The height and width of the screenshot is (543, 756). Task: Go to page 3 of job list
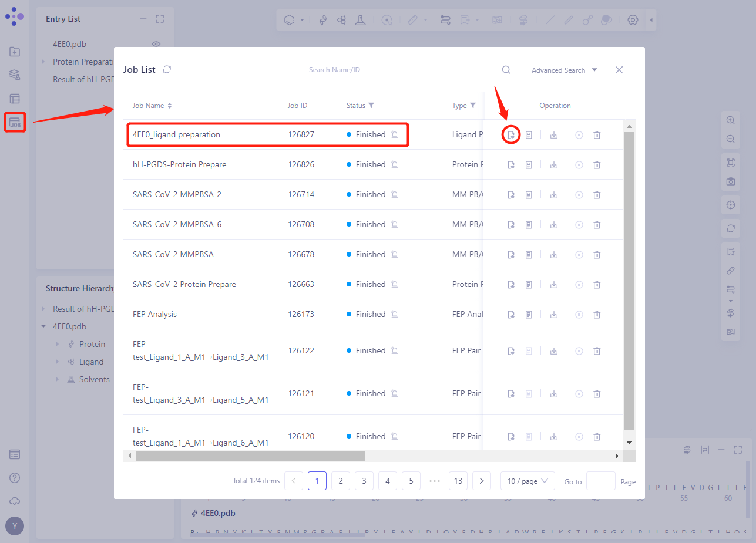(x=364, y=481)
